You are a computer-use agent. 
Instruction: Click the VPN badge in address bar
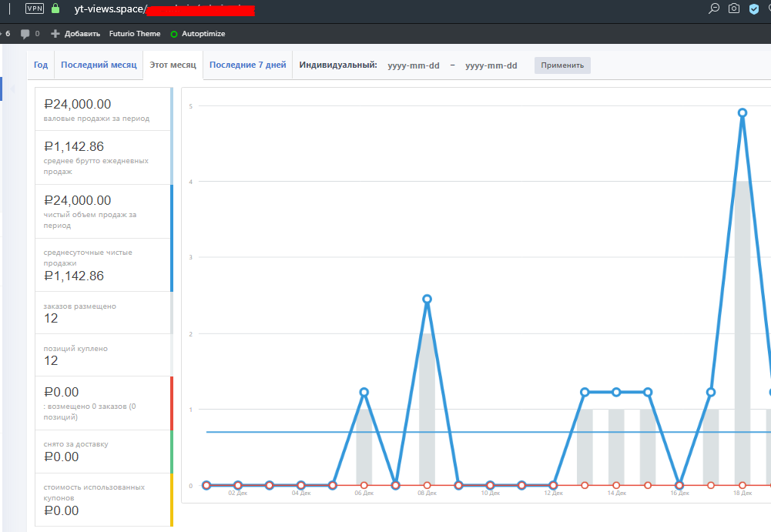(x=35, y=8)
